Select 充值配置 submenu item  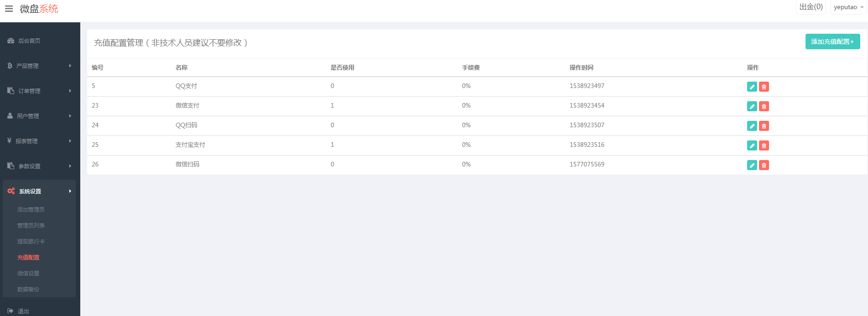coord(28,257)
